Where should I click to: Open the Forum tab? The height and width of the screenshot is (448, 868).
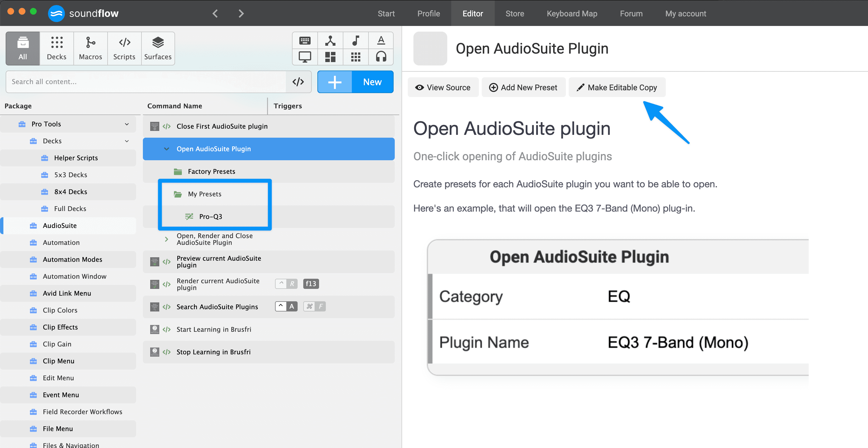631,14
